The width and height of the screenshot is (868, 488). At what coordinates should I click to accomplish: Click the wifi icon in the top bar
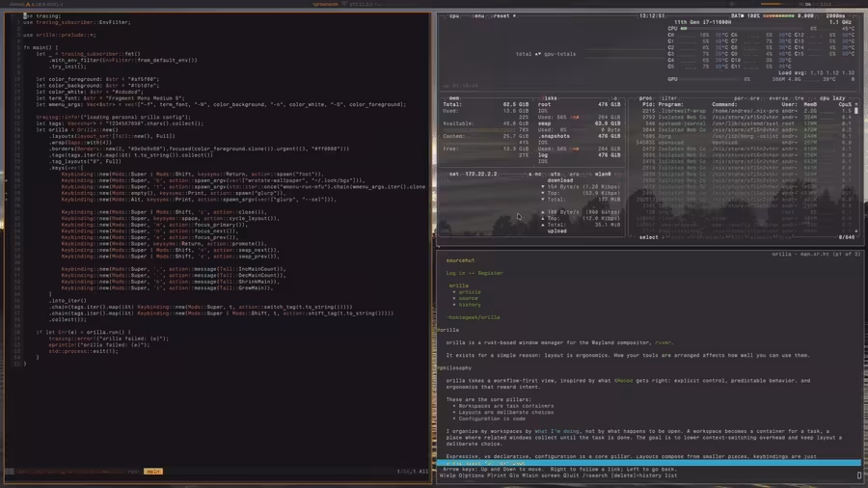click(344, 4)
